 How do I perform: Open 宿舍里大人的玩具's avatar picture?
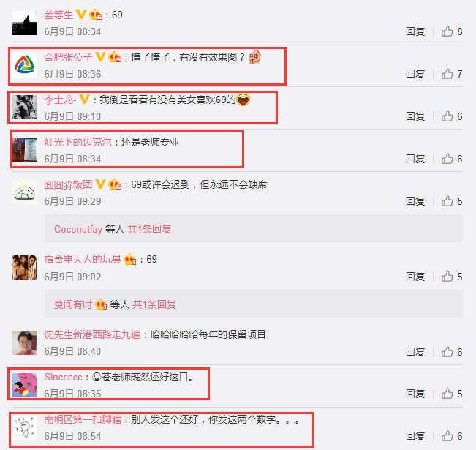(25, 267)
